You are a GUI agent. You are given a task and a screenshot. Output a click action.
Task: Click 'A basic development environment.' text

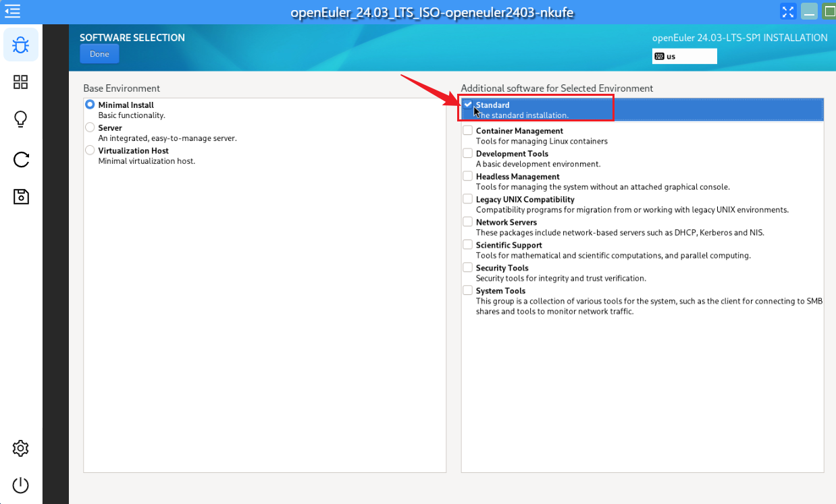pos(538,164)
